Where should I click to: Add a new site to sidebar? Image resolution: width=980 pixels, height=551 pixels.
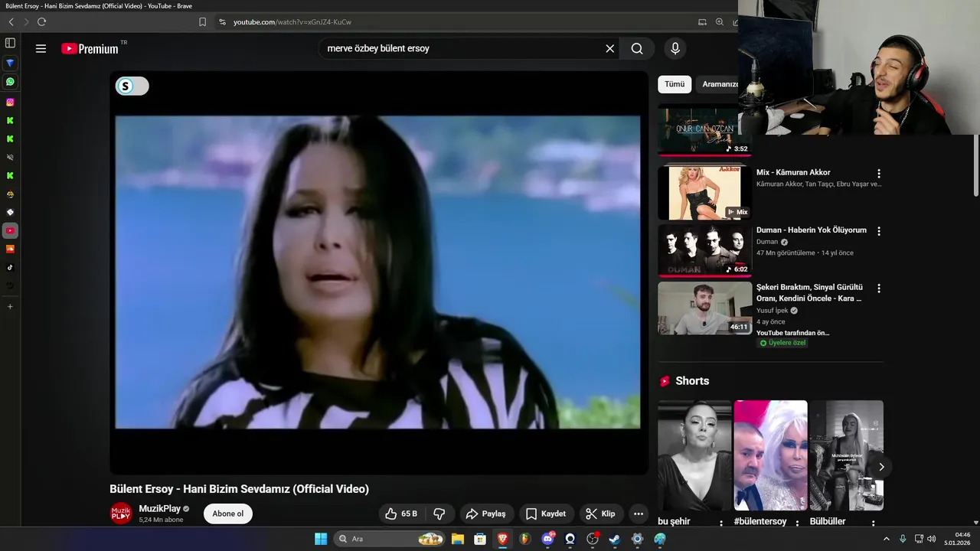10,306
